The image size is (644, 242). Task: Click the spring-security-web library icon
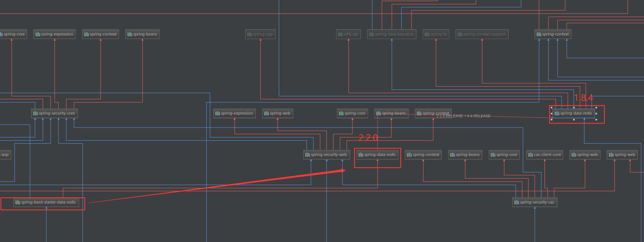click(x=308, y=155)
